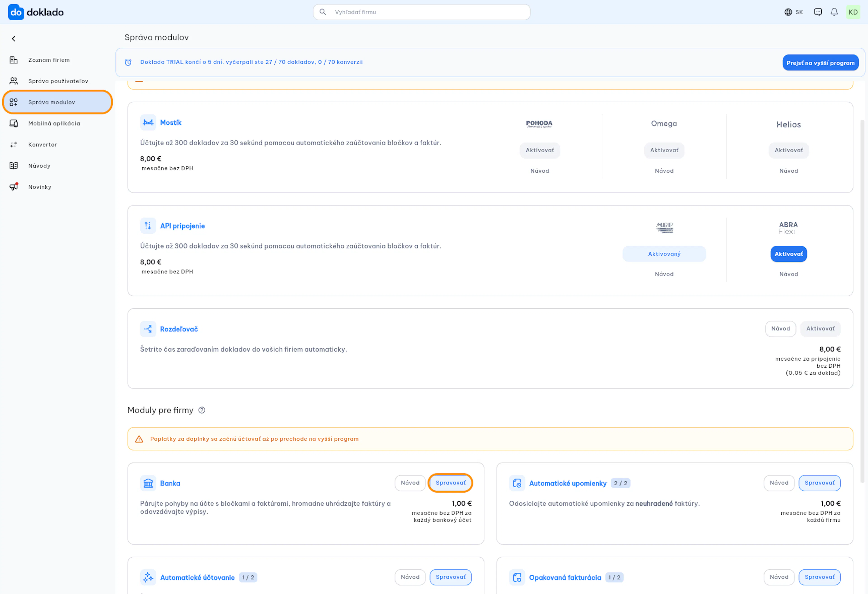
Task: Click the mobile device icon
Action: 13,124
